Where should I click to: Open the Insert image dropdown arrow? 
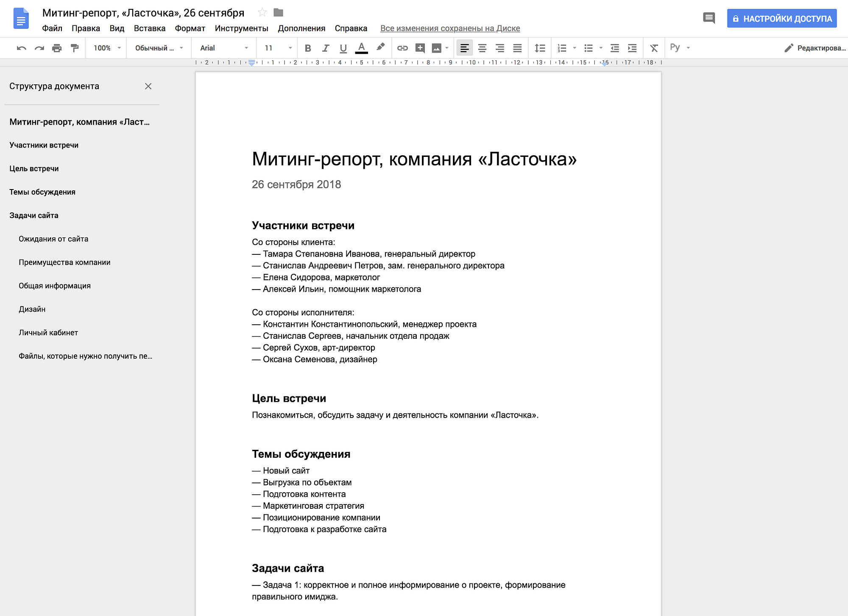pyautogui.click(x=447, y=48)
